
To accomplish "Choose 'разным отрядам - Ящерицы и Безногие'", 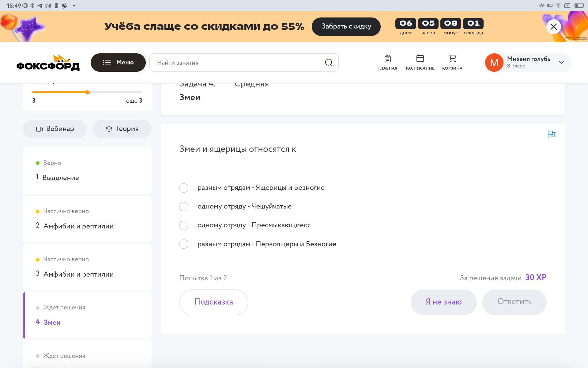I will pyautogui.click(x=184, y=188).
